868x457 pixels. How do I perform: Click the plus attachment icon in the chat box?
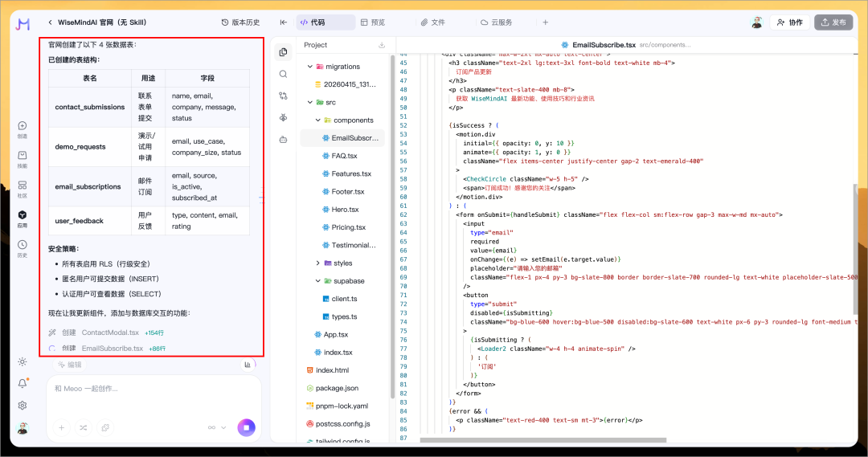(x=61, y=427)
